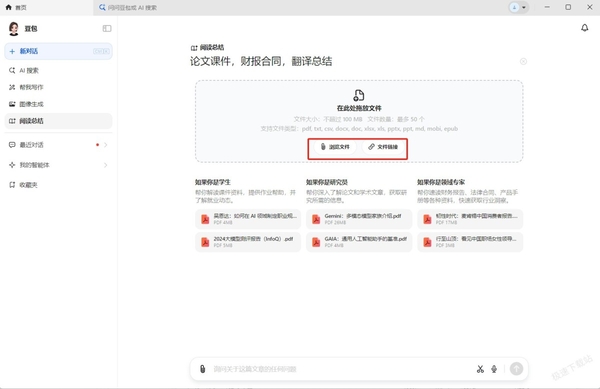The image size is (600, 389).
Task: Click the 如果你是研究员 heading
Action: [x=327, y=182]
